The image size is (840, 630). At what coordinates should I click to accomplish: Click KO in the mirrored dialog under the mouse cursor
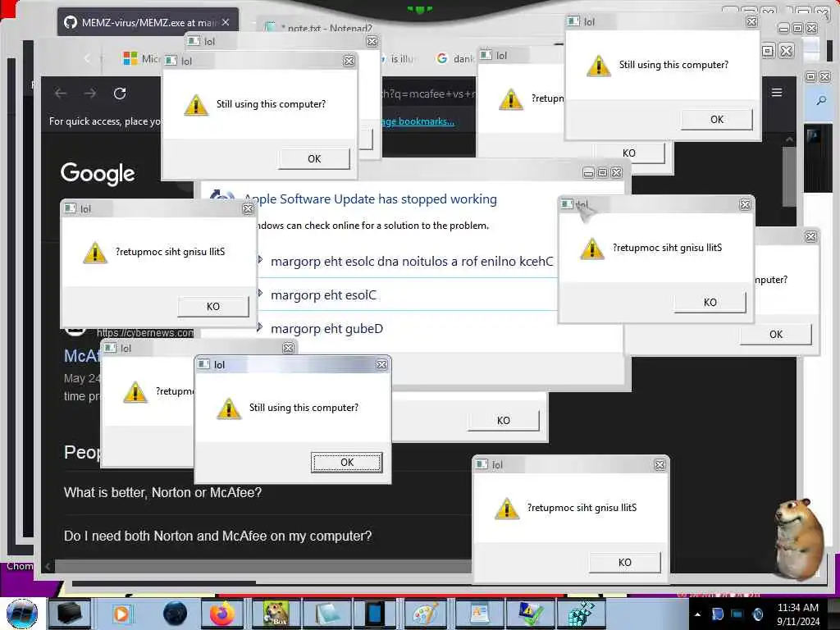click(x=710, y=302)
